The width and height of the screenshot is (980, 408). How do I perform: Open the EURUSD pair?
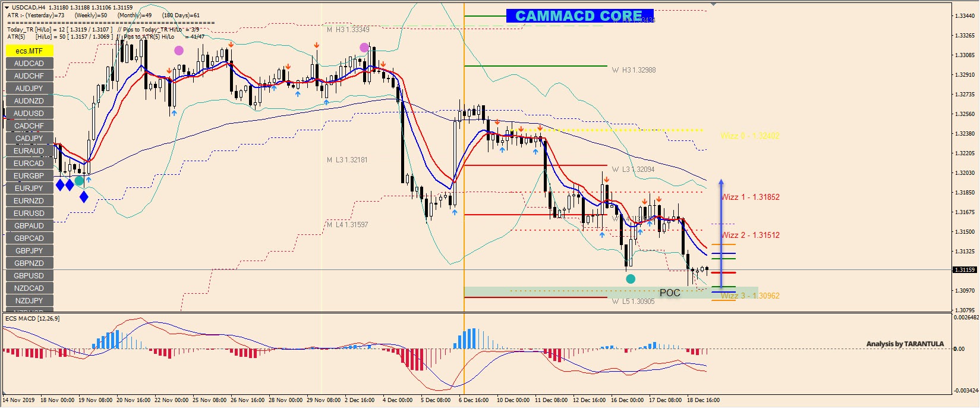coord(29,213)
